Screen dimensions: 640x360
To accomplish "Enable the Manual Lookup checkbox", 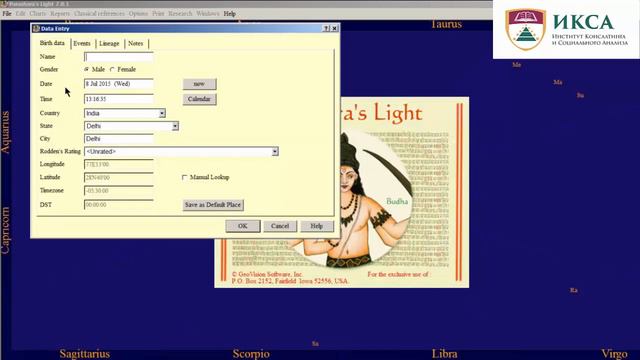I will (x=184, y=177).
